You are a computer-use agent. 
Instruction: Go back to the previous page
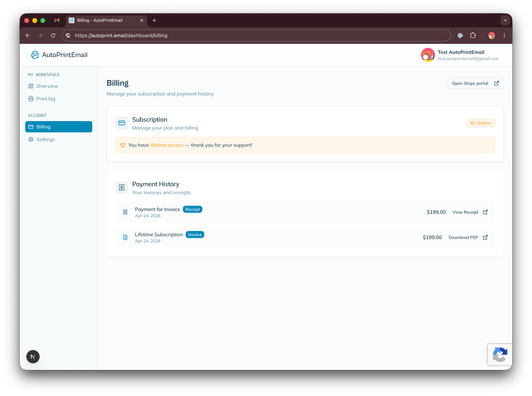click(x=28, y=35)
